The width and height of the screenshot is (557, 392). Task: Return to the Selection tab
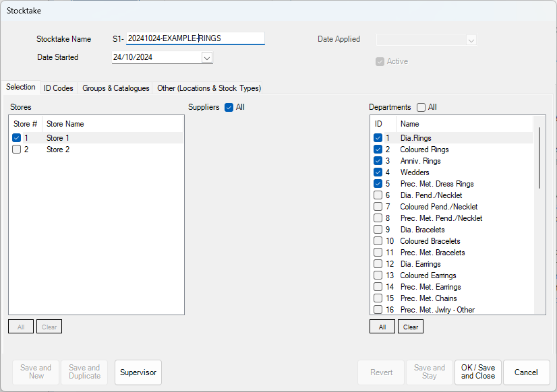pos(21,87)
